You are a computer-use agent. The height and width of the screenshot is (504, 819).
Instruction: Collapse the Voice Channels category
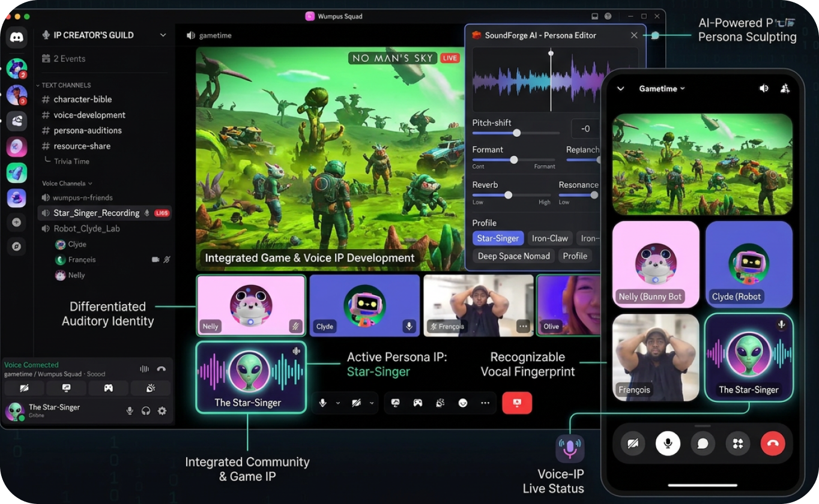coord(67,183)
